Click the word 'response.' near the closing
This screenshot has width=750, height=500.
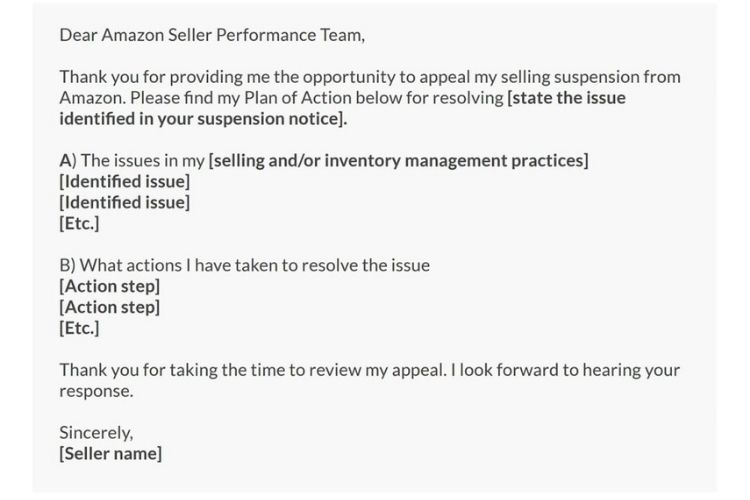click(96, 391)
